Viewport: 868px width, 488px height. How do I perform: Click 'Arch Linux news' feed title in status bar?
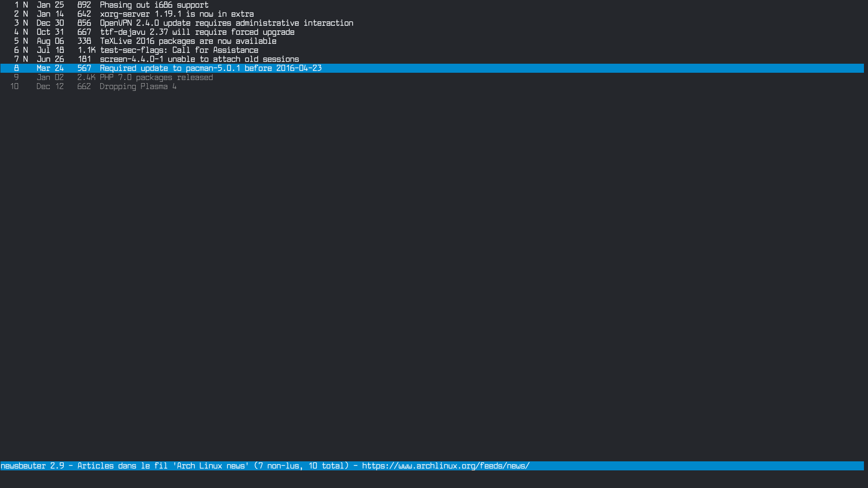click(211, 466)
